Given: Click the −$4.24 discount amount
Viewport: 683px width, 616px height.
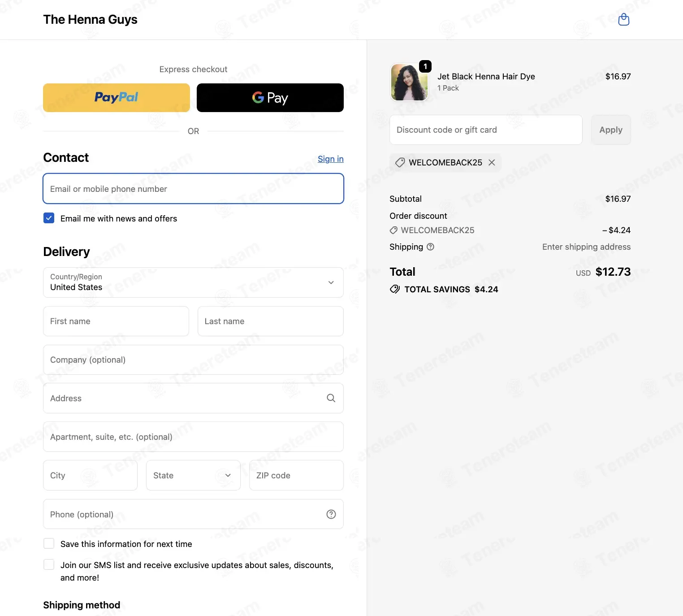Looking at the screenshot, I should coord(616,230).
